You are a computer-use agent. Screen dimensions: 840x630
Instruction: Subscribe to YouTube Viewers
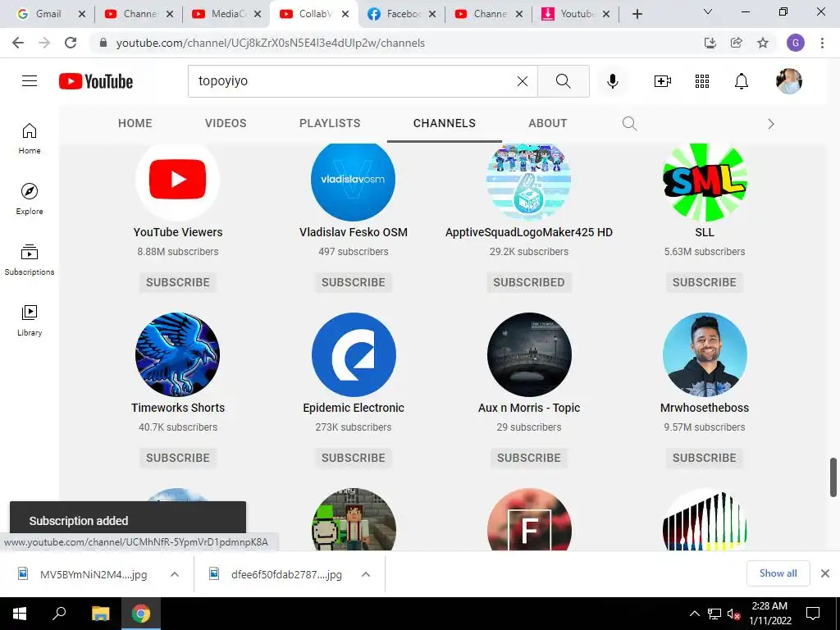[178, 282]
